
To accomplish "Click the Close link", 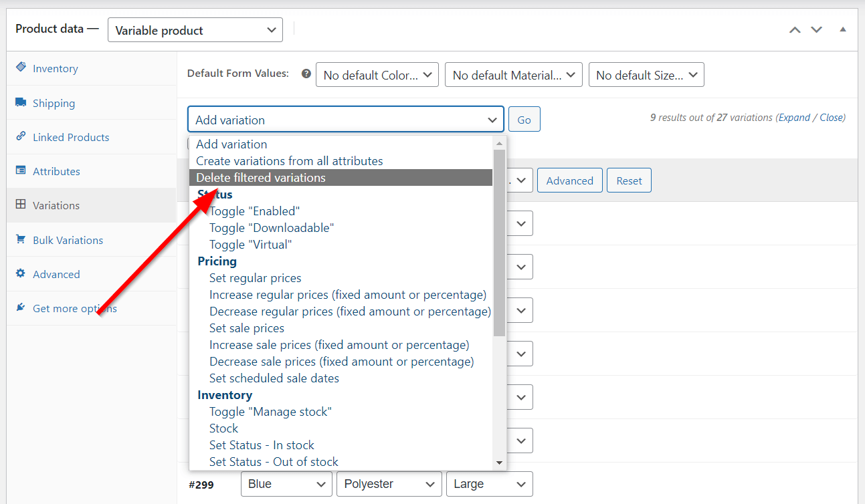I will point(831,117).
